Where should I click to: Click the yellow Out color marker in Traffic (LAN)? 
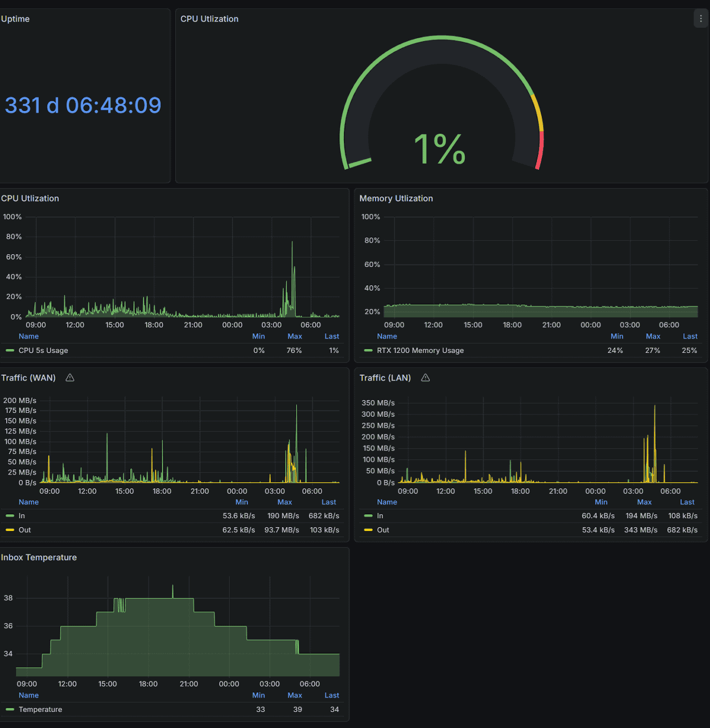pyautogui.click(x=368, y=530)
